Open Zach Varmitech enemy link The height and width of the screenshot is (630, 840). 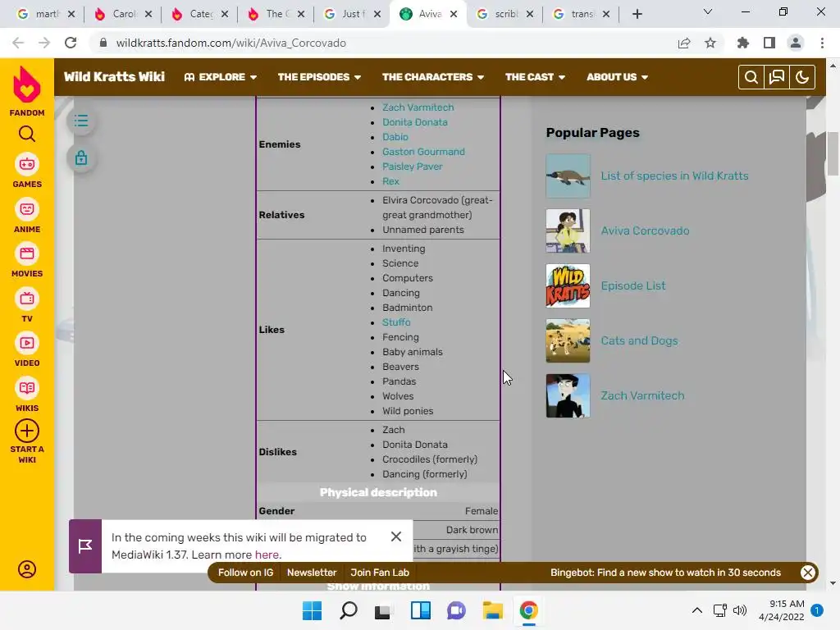click(x=418, y=107)
